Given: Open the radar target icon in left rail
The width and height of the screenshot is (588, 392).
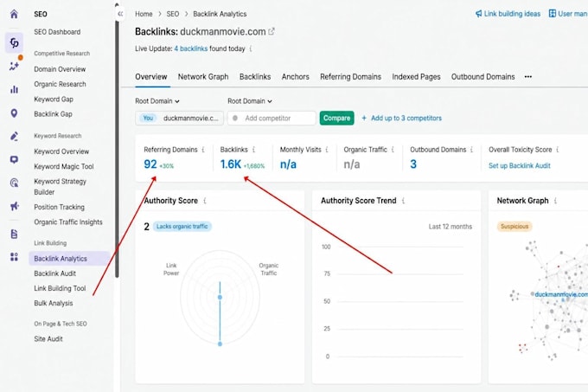Looking at the screenshot, I should [x=14, y=183].
